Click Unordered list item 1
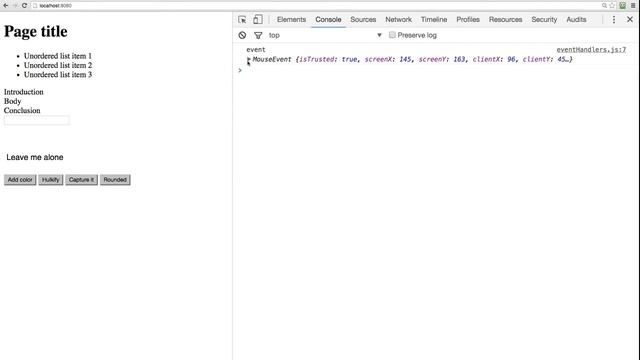640x360 pixels. (x=58, y=56)
